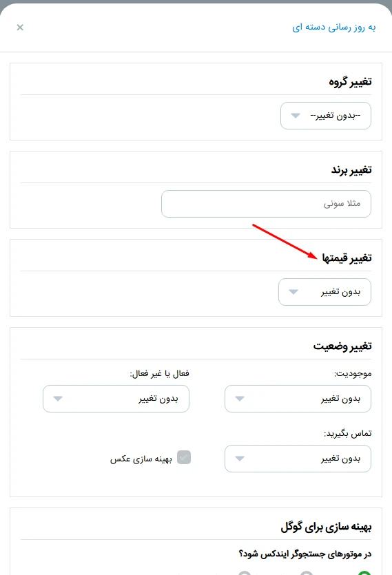
Task: Open the تماس بگیرید dropdown
Action: coord(298,459)
